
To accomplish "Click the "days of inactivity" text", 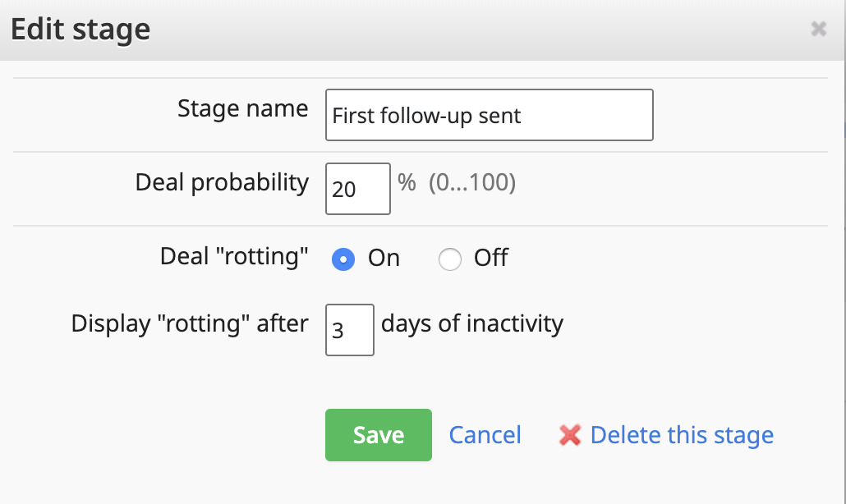I will pos(472,324).
